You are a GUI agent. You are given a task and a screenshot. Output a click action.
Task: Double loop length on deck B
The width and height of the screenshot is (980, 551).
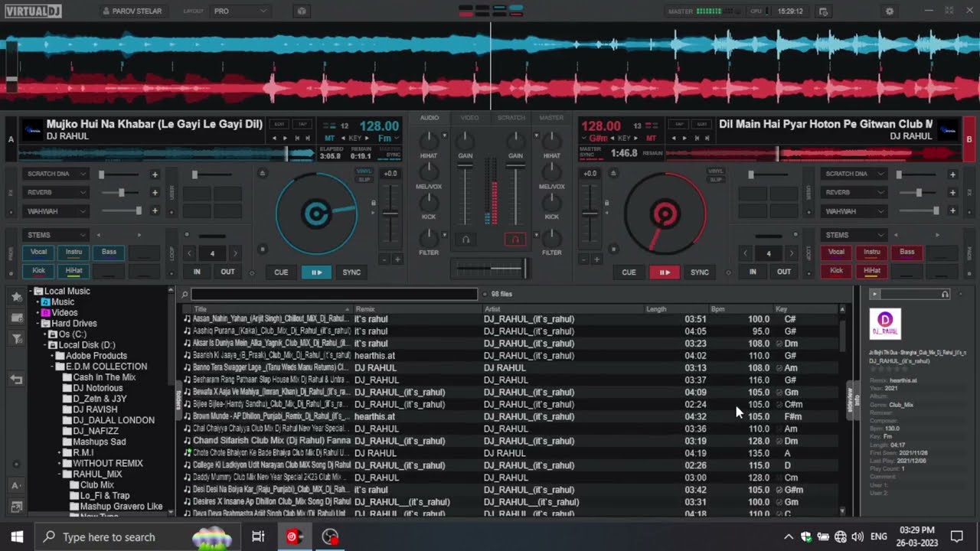[x=792, y=253]
